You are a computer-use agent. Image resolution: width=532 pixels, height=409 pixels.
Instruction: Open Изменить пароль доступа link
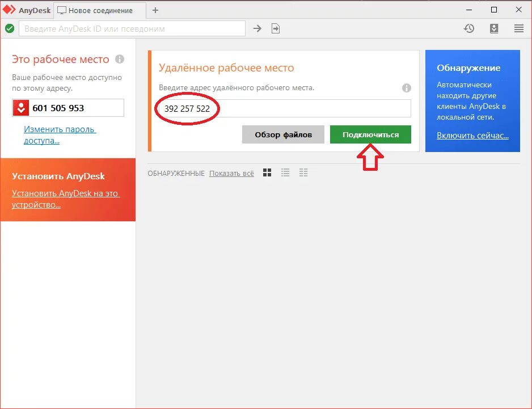pyautogui.click(x=60, y=135)
